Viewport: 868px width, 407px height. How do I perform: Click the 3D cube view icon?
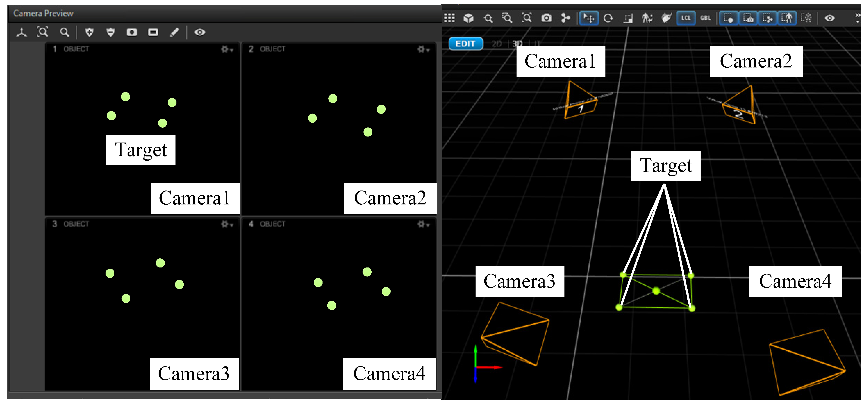[468, 18]
